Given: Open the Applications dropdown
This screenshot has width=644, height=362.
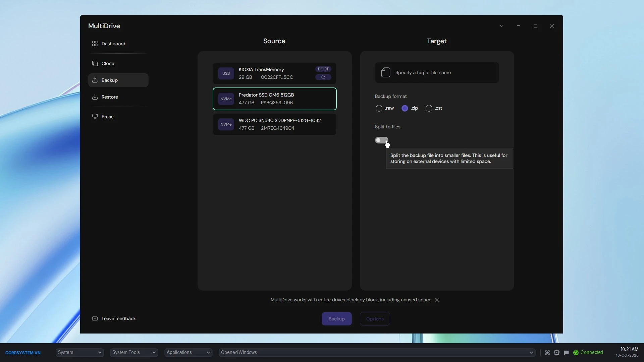Looking at the screenshot, I should click(x=188, y=352).
